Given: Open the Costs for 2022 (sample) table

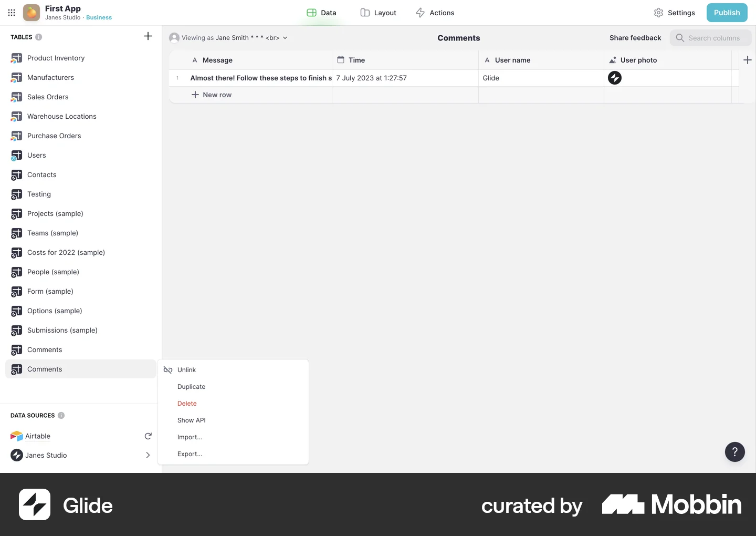Looking at the screenshot, I should [81, 253].
